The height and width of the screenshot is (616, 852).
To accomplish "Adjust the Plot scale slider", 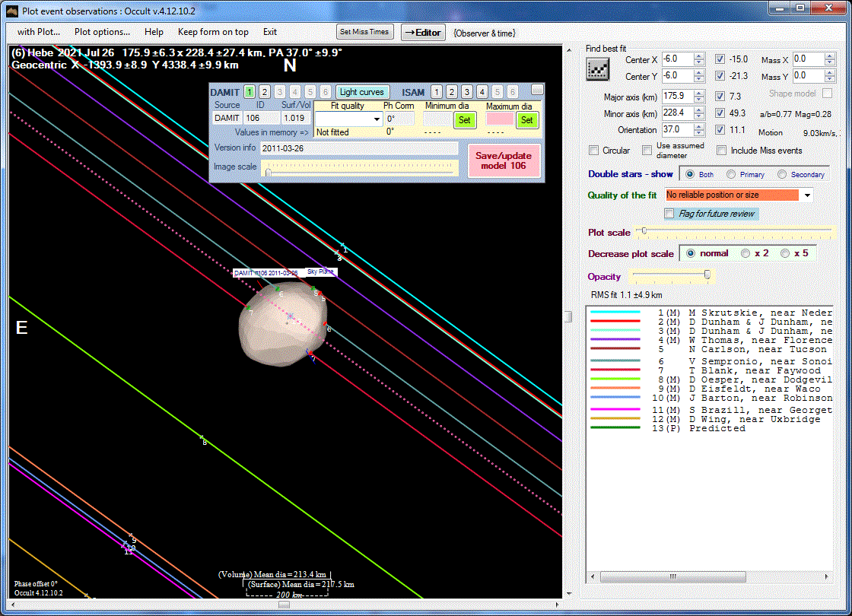I will 644,231.
